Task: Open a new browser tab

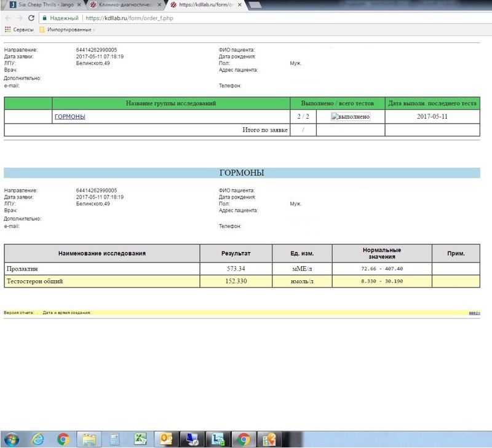Action: point(255,5)
